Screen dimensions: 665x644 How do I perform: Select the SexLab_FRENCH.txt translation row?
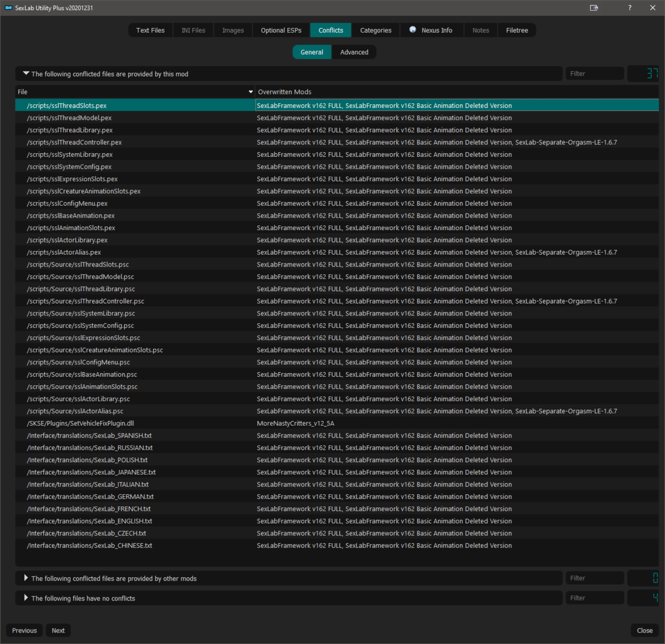point(337,509)
